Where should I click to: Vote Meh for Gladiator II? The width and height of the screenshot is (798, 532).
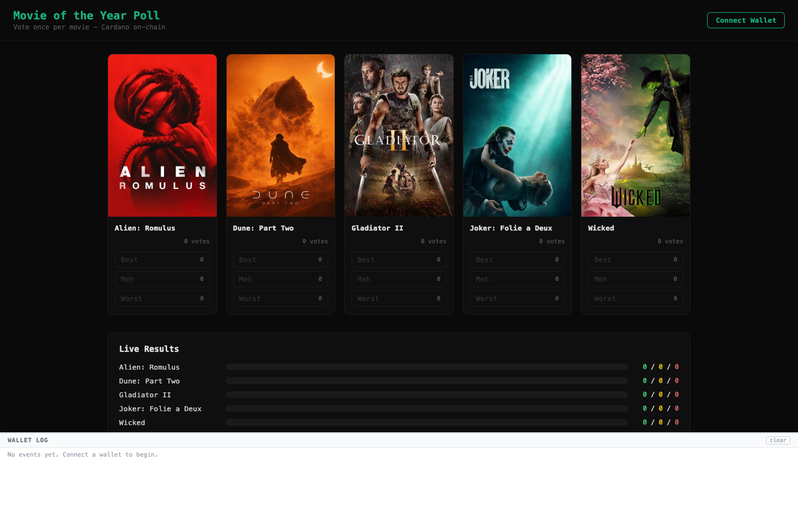pyautogui.click(x=399, y=279)
